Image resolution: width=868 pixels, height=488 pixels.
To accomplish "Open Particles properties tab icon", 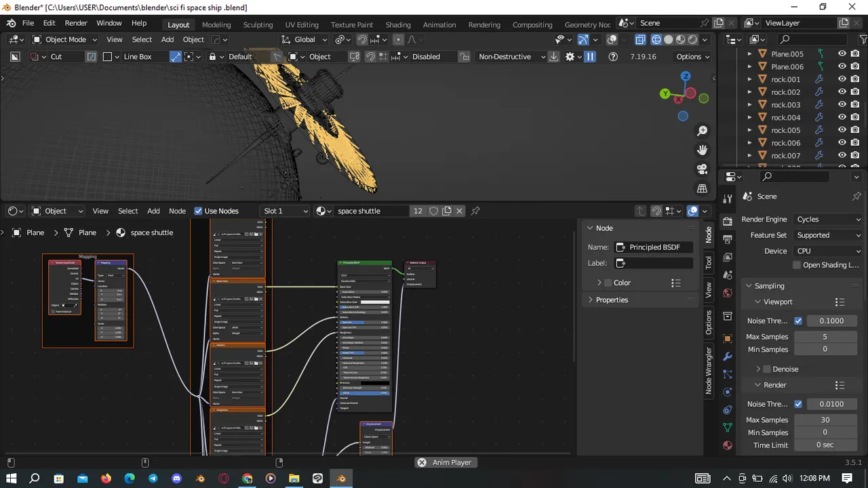I will (728, 374).
